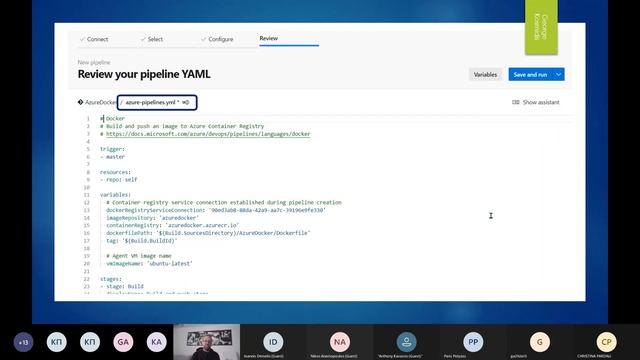640x360 pixels.
Task: Click the PP participant avatar
Action: 473,342
